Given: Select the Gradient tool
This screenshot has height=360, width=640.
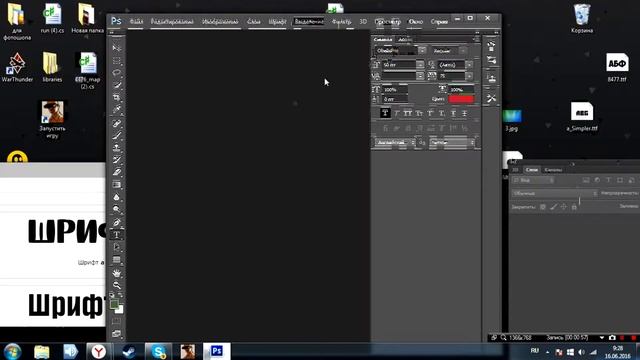Looking at the screenshot, I should pyautogui.click(x=117, y=184).
